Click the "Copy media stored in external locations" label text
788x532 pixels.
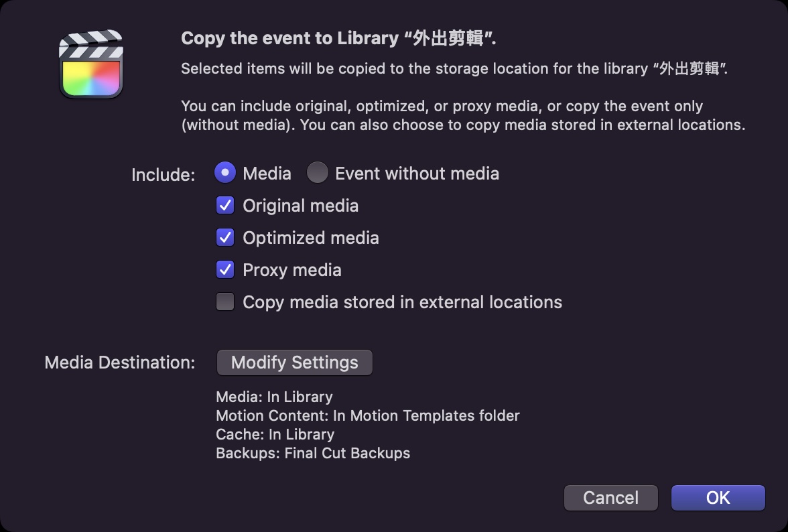[x=402, y=302]
